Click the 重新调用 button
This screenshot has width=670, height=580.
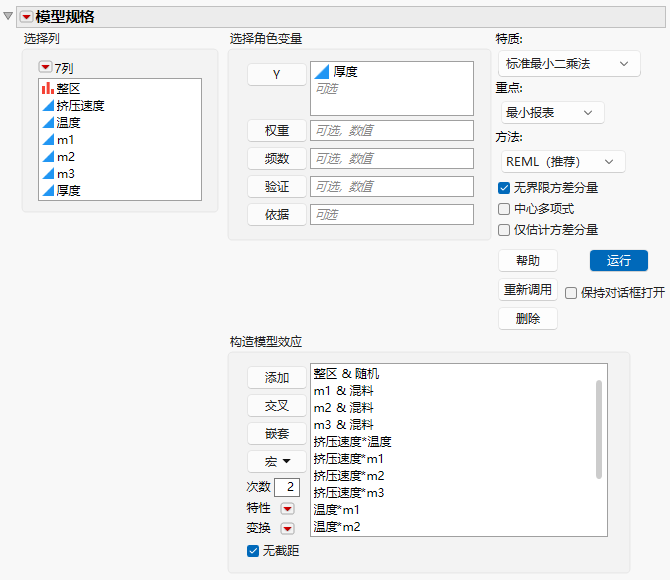click(528, 289)
